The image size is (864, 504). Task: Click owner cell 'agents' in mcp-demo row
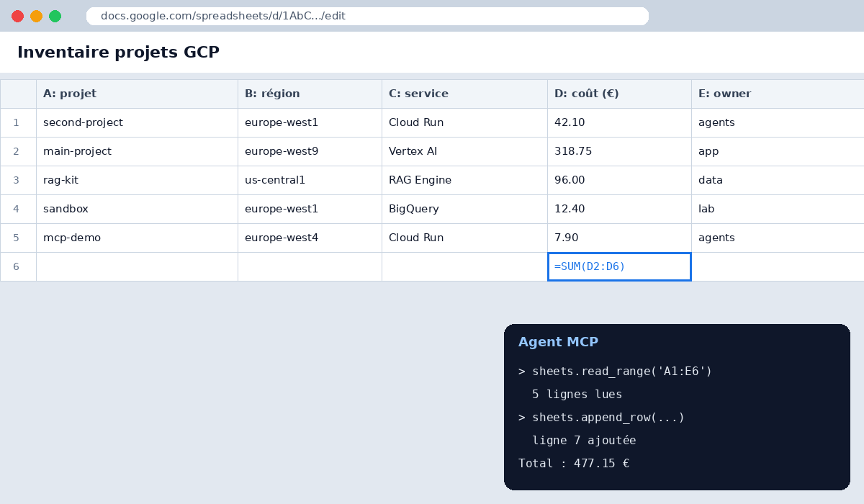778,238
